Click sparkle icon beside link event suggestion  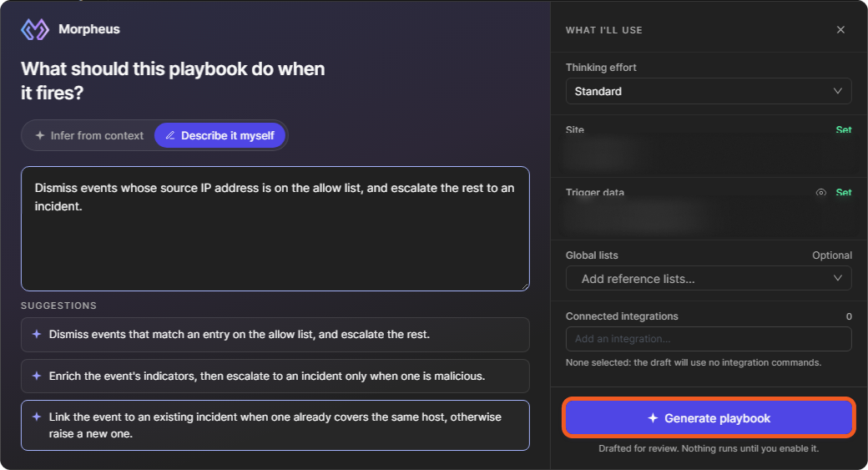point(37,417)
